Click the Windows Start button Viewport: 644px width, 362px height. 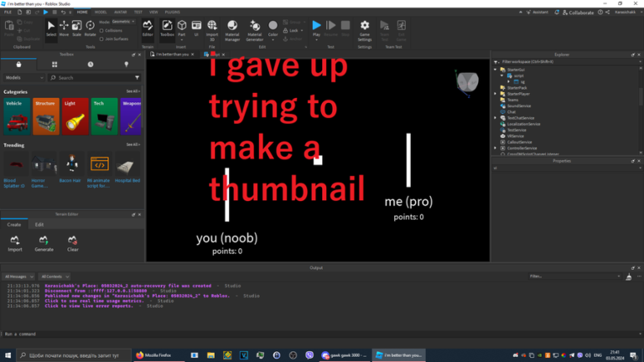pos(8,355)
